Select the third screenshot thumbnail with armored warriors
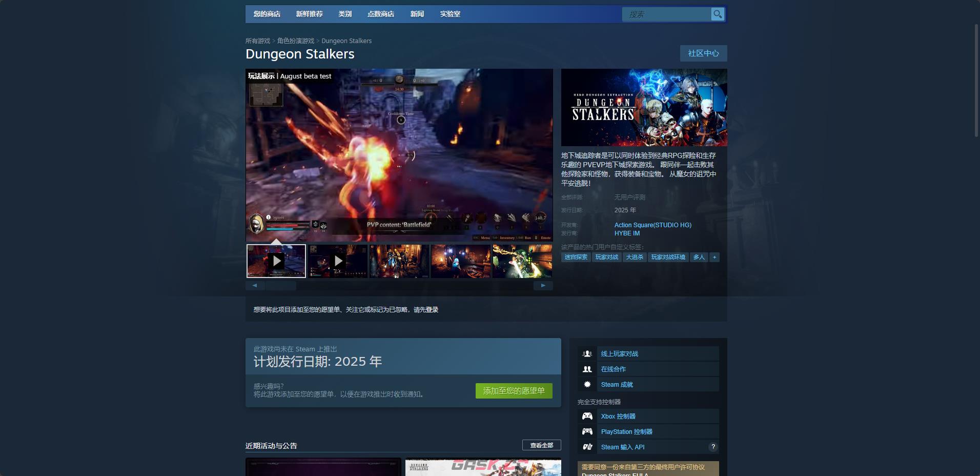This screenshot has width=980, height=476. tap(399, 261)
